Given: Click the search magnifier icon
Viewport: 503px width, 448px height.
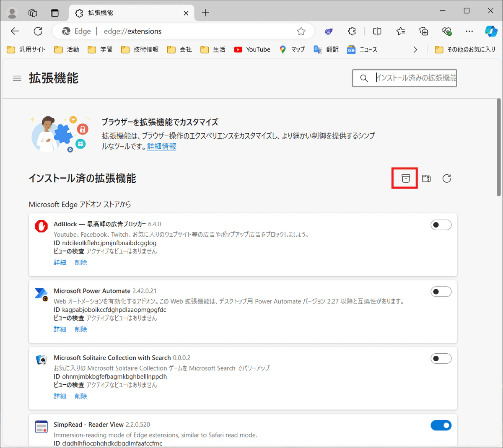Looking at the screenshot, I should 364,78.
